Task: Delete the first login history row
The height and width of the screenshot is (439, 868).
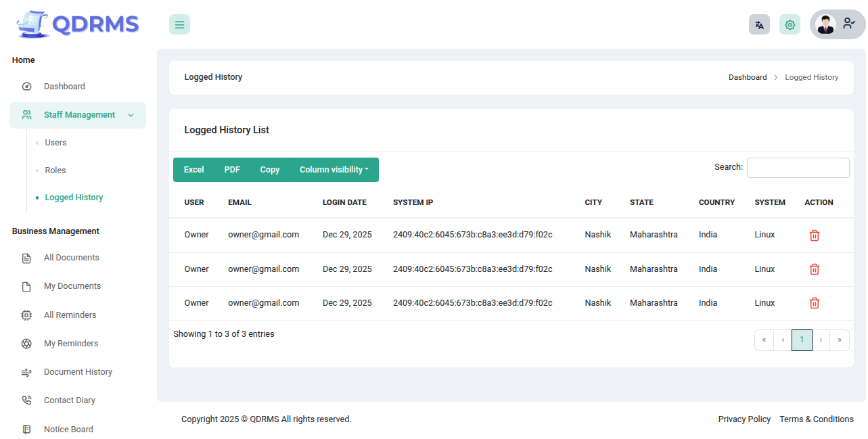Action: (x=815, y=235)
